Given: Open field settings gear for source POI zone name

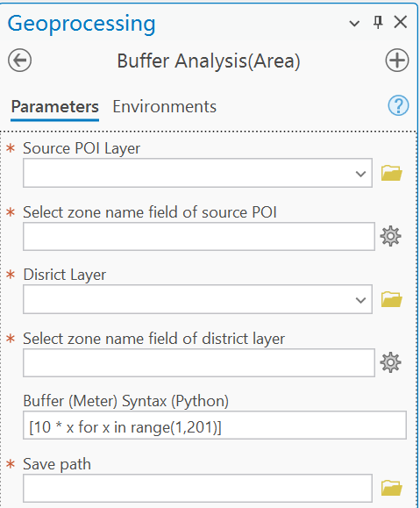Looking at the screenshot, I should [390, 236].
